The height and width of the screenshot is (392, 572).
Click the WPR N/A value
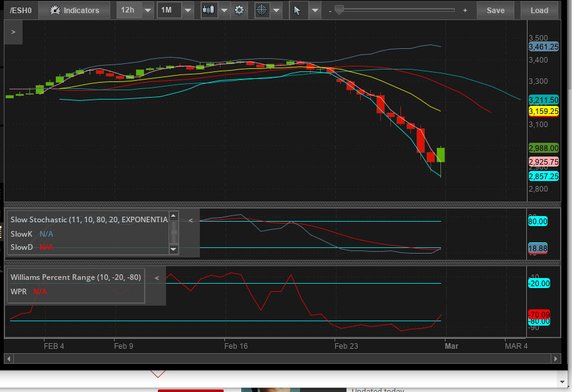[40, 292]
